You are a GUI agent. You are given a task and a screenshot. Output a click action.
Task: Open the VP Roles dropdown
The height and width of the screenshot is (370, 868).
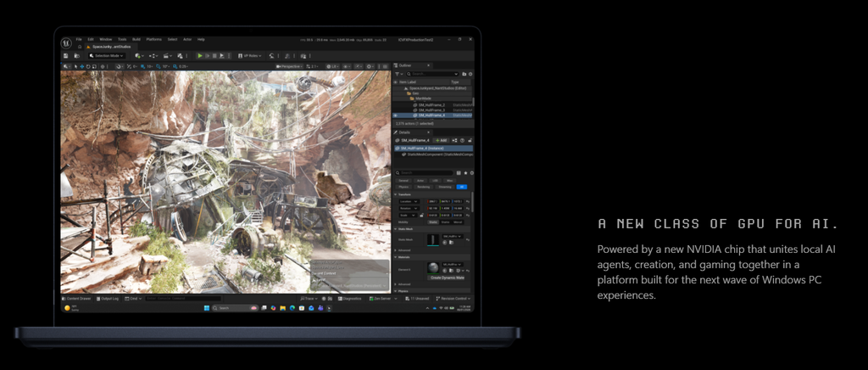250,56
